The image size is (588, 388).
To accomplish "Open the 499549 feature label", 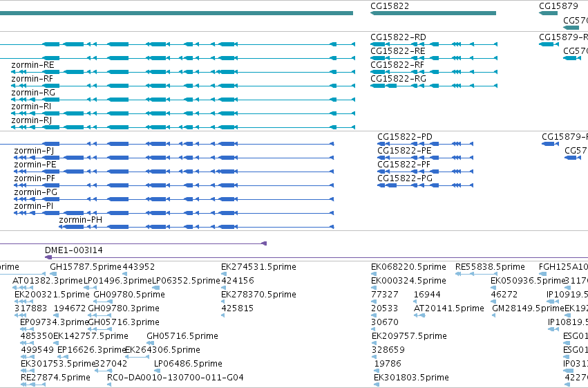I will 37,351.
